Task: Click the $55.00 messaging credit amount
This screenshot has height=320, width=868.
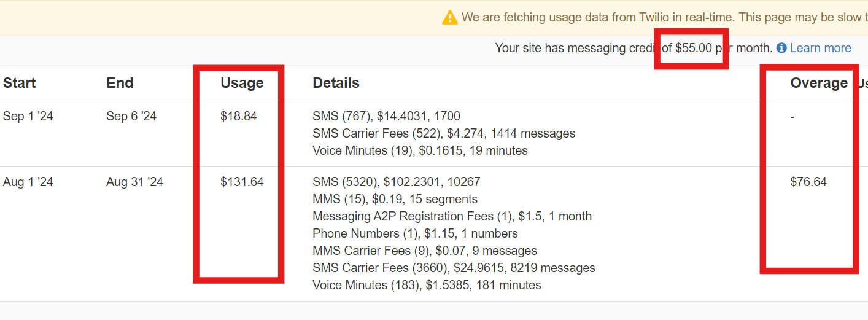Action: (694, 48)
